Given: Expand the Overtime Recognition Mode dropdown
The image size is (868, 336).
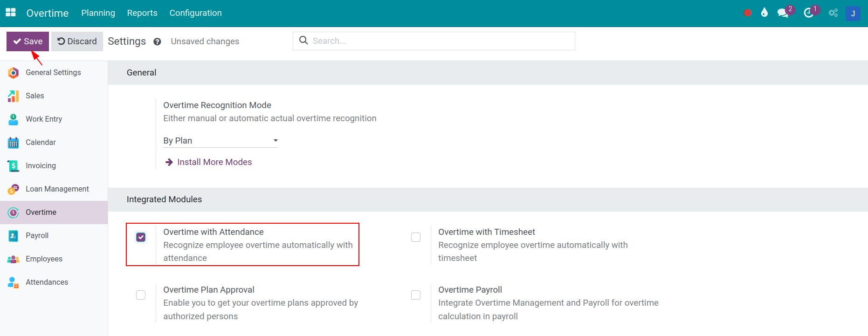Looking at the screenshot, I should (x=220, y=141).
